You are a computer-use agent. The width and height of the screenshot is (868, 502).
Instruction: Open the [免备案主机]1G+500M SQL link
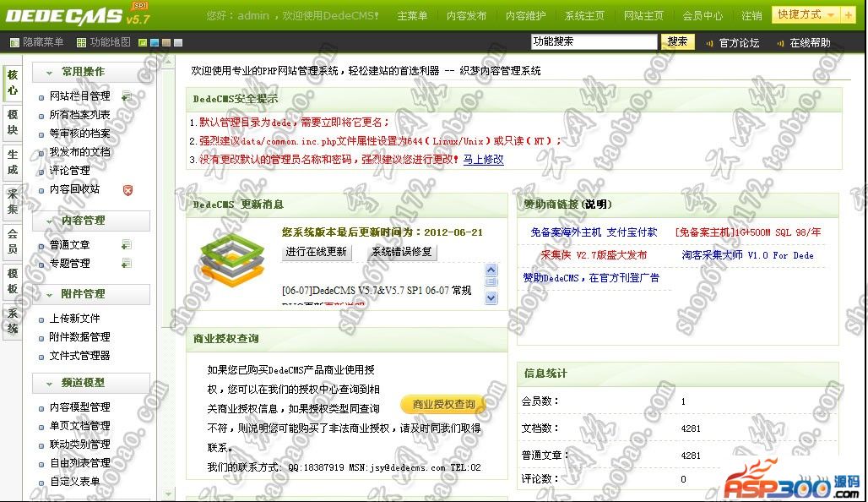coord(748,232)
